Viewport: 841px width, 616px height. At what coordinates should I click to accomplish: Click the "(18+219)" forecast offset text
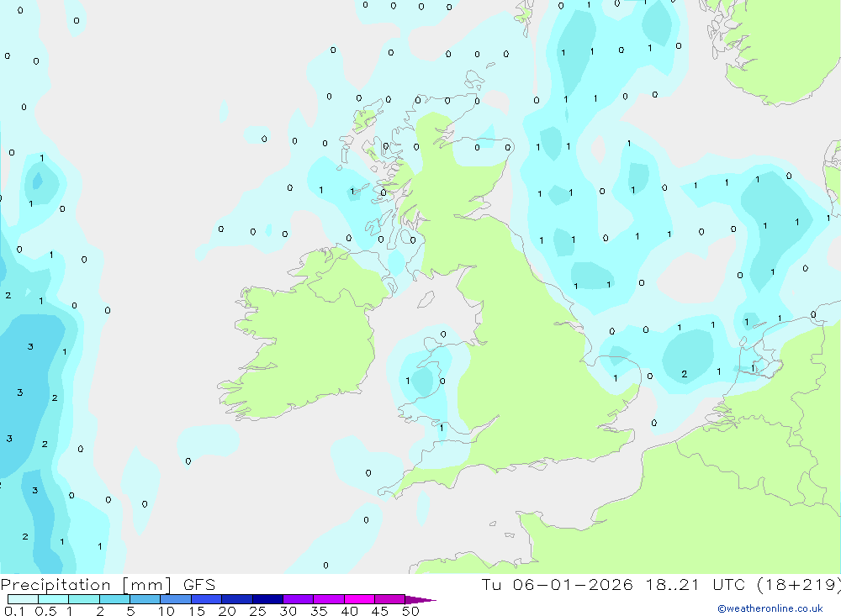[799, 585]
